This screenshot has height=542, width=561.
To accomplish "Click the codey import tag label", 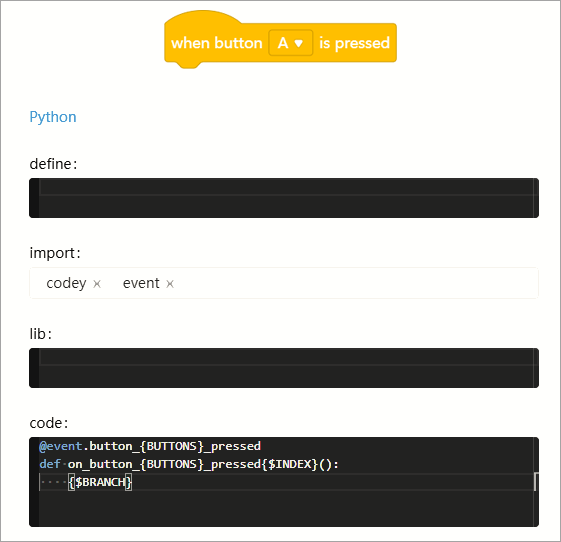I will 66,283.
